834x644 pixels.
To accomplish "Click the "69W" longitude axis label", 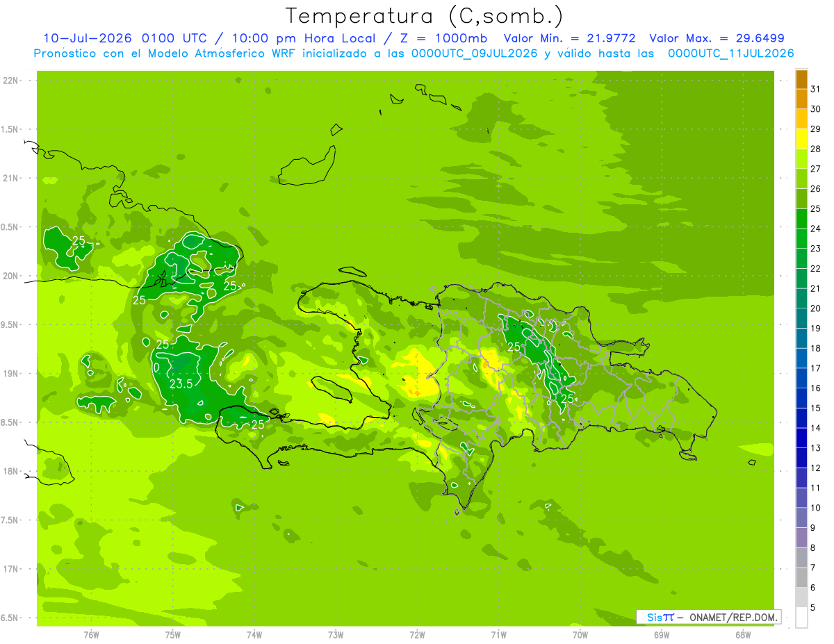I will pyautogui.click(x=662, y=634).
